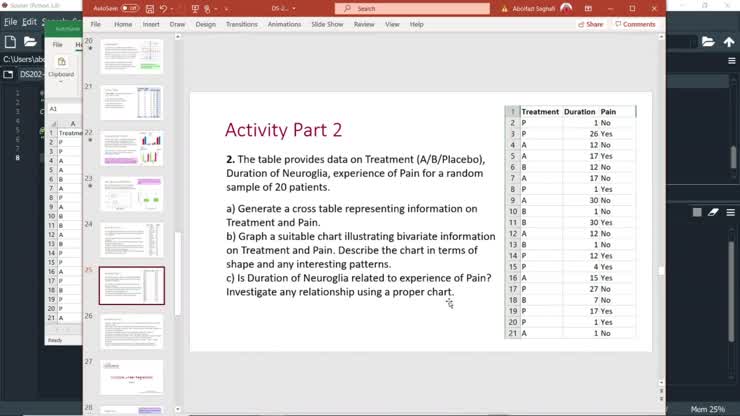Click the slide panel scroll-up arrow
The width and height of the screenshot is (740, 416).
point(178,37)
